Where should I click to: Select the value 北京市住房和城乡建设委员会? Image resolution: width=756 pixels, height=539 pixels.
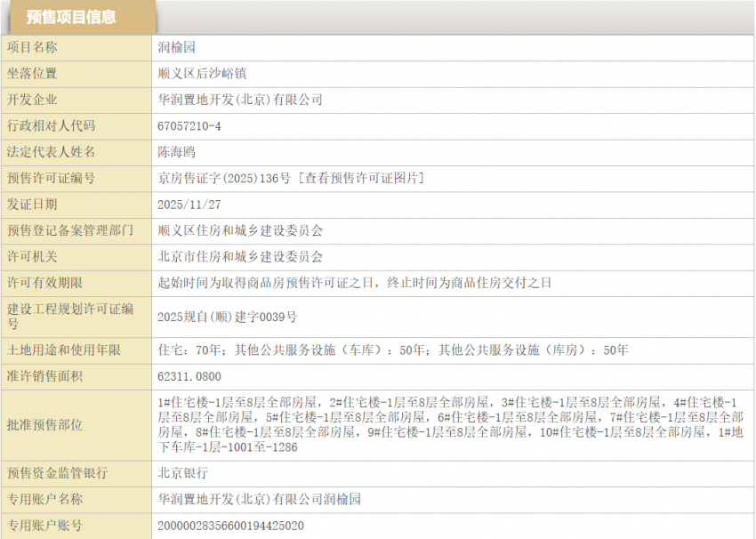[x=240, y=256]
